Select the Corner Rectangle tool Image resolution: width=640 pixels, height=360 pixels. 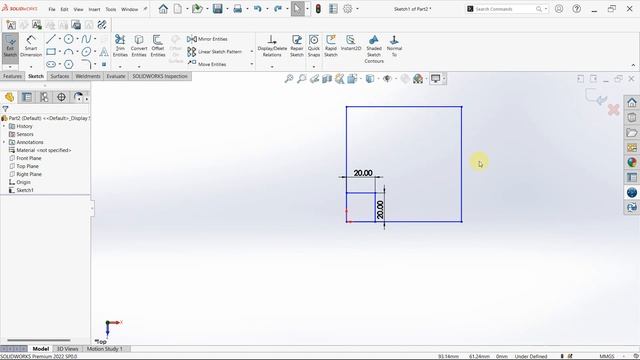[x=51, y=52]
